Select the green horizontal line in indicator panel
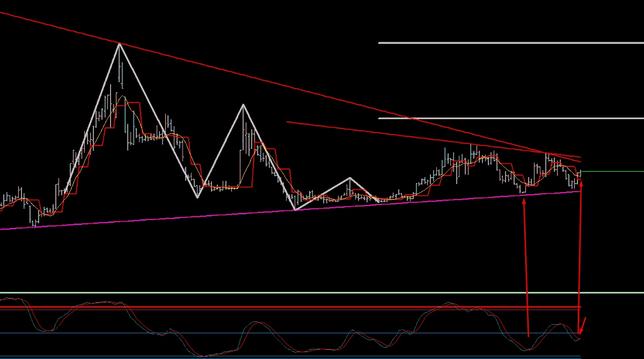Screen dimensions: 644x359 tap(322, 292)
